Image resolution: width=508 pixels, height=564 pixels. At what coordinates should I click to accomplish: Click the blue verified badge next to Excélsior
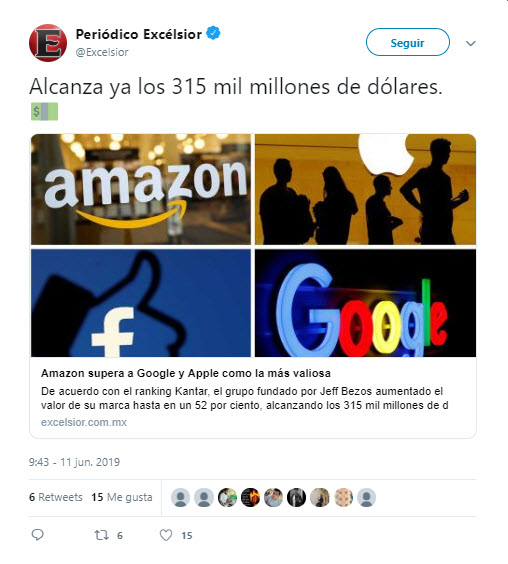213,33
